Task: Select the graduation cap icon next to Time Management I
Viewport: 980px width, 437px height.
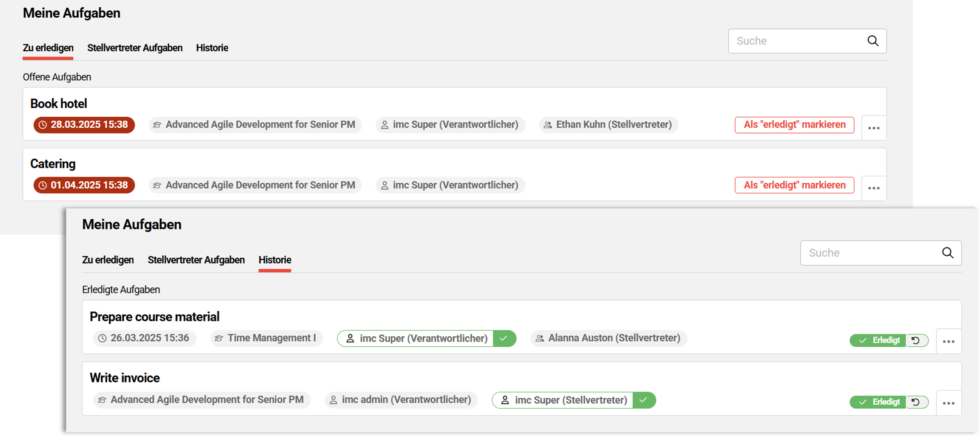Action: [218, 338]
